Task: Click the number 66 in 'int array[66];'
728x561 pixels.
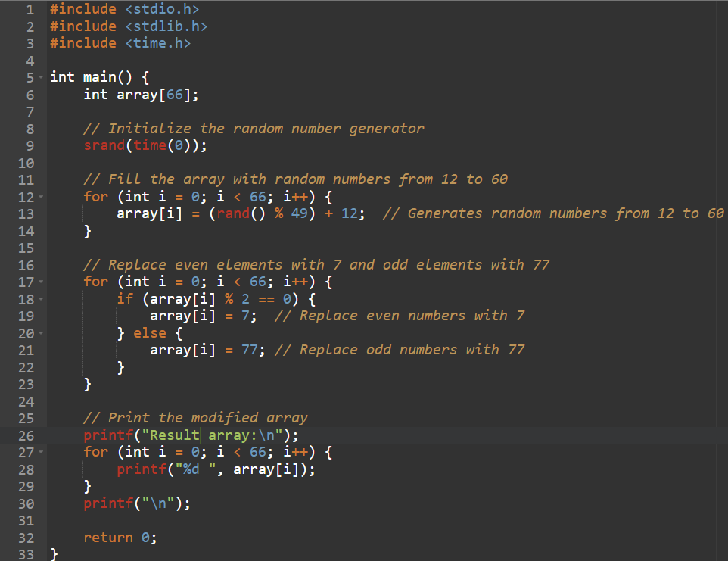Action: click(x=175, y=95)
